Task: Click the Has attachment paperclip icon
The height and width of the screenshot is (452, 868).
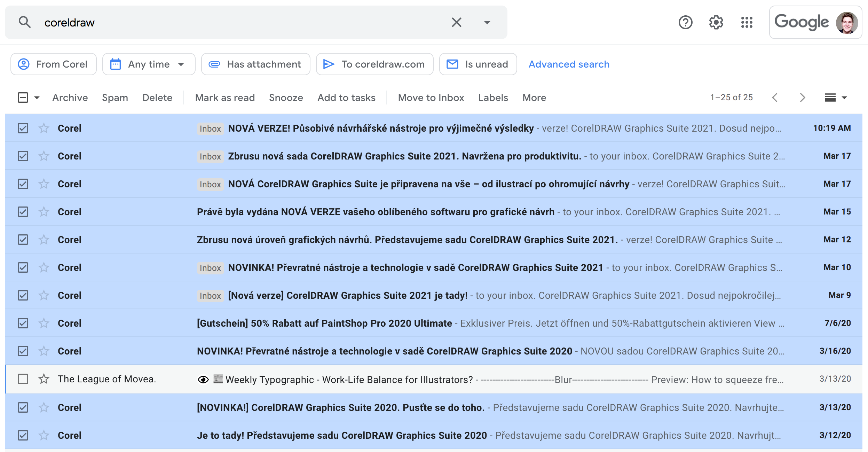Action: point(215,64)
